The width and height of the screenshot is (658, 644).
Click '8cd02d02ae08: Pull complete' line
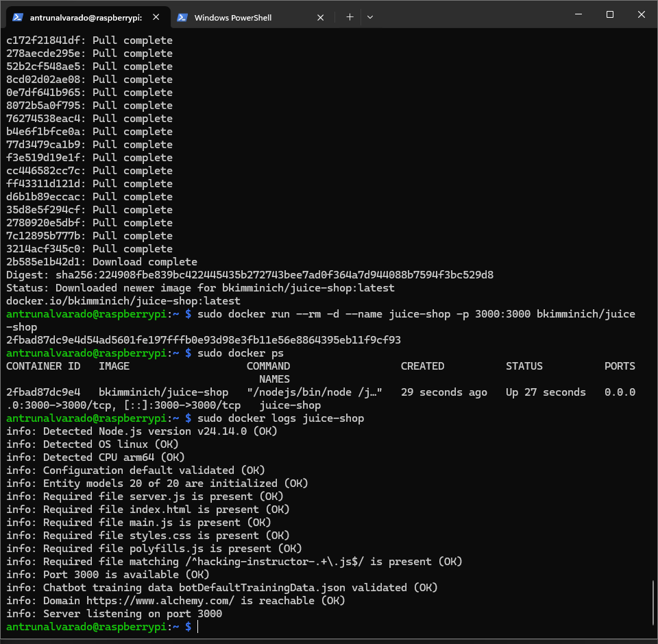89,80
